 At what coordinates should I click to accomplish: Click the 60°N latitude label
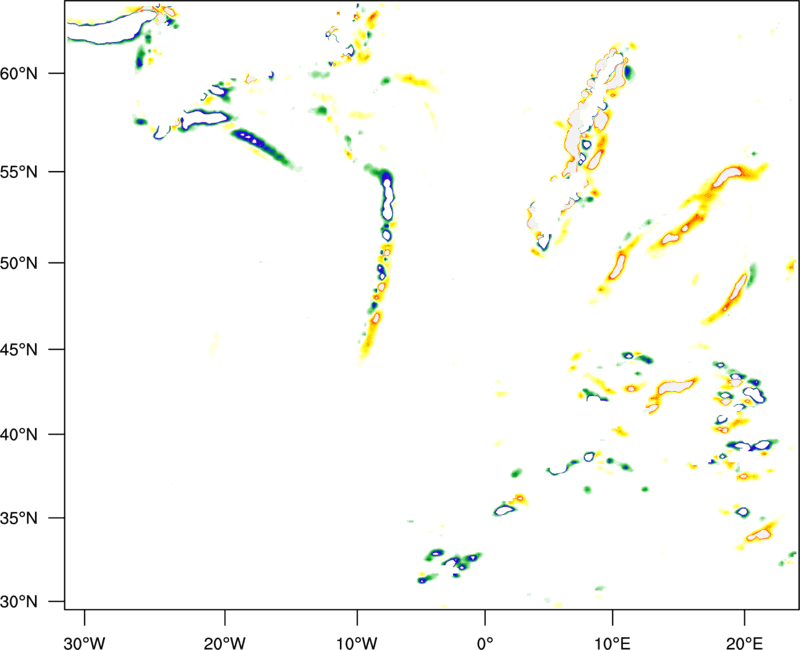(x=19, y=73)
